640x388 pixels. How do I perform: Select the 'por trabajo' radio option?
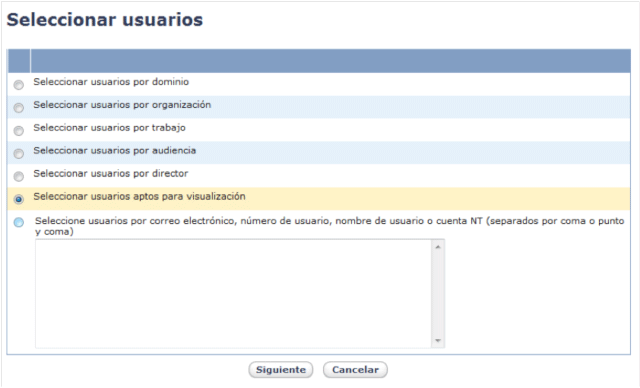click(x=19, y=131)
